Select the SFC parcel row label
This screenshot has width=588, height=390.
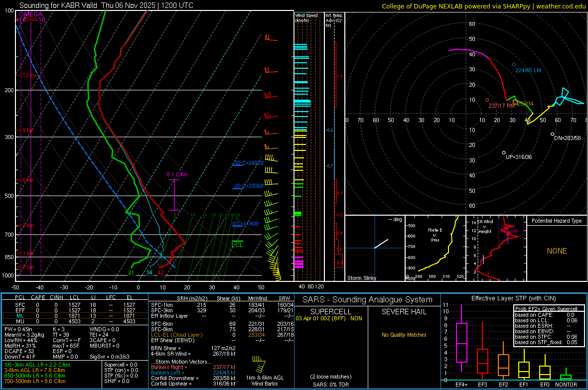point(20,305)
